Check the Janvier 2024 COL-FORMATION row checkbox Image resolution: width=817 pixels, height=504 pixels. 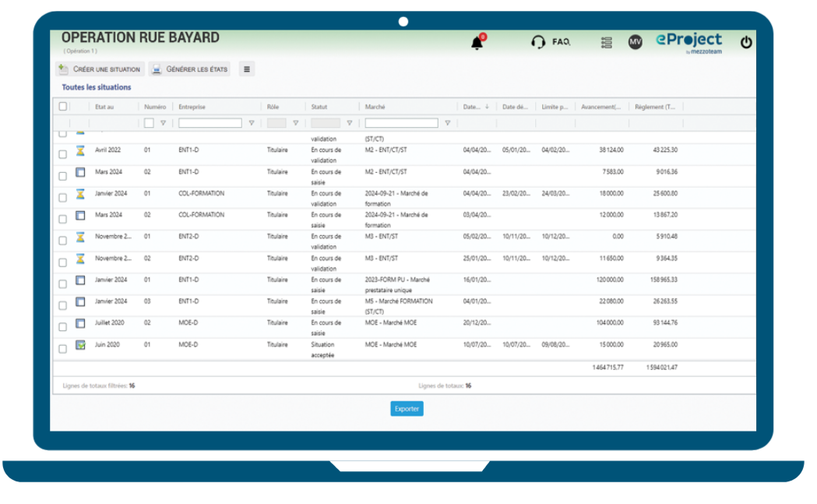tap(62, 198)
